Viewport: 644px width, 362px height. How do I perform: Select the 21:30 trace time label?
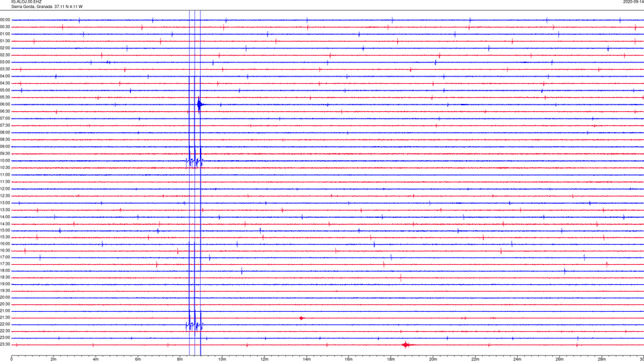(5, 318)
